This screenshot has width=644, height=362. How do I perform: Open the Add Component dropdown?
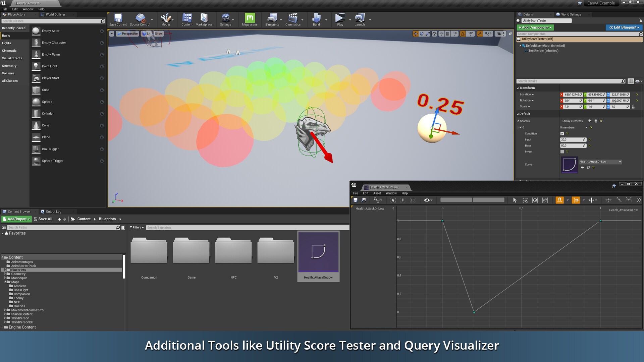tap(535, 27)
